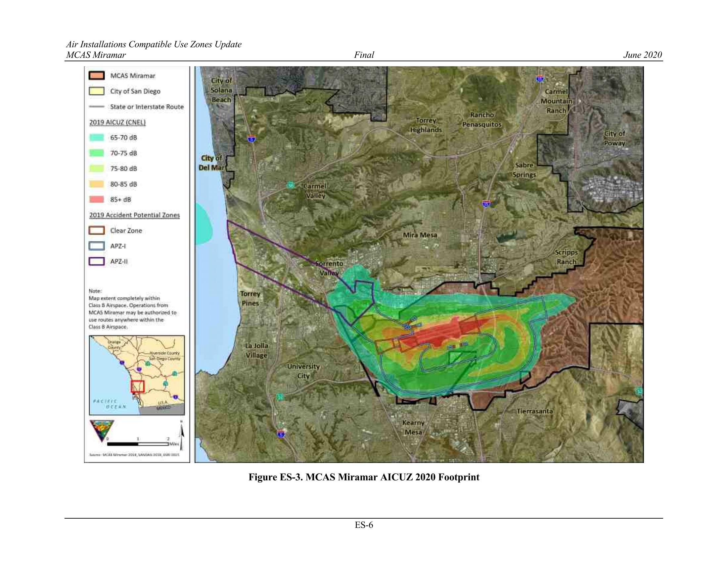Click the 'June 2020' header date

[643, 55]
